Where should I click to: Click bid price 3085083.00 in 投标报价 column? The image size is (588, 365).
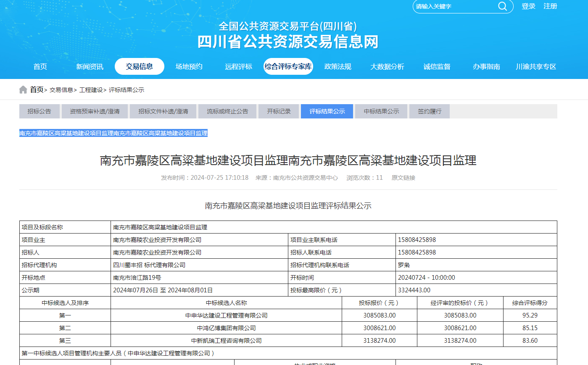380,315
